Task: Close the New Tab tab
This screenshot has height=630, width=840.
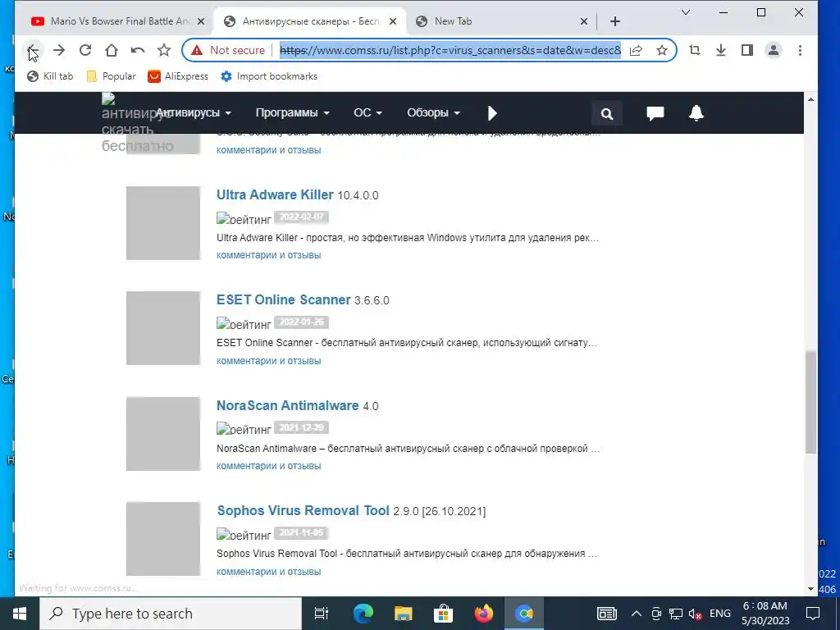Action: [x=584, y=21]
